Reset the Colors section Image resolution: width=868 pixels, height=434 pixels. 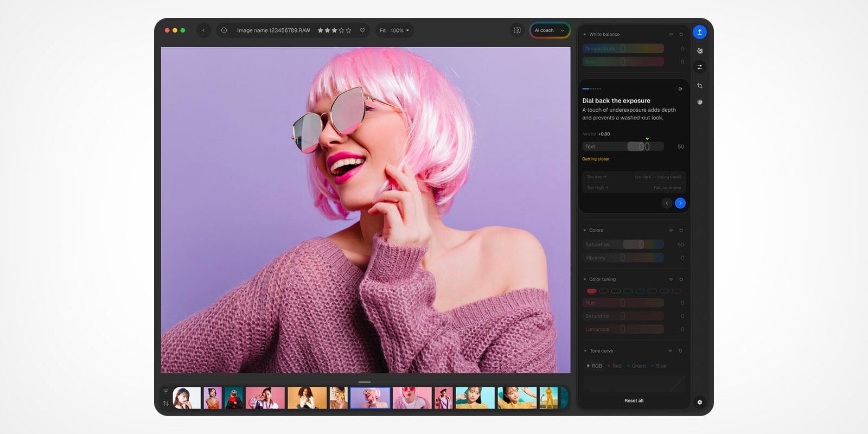click(681, 231)
